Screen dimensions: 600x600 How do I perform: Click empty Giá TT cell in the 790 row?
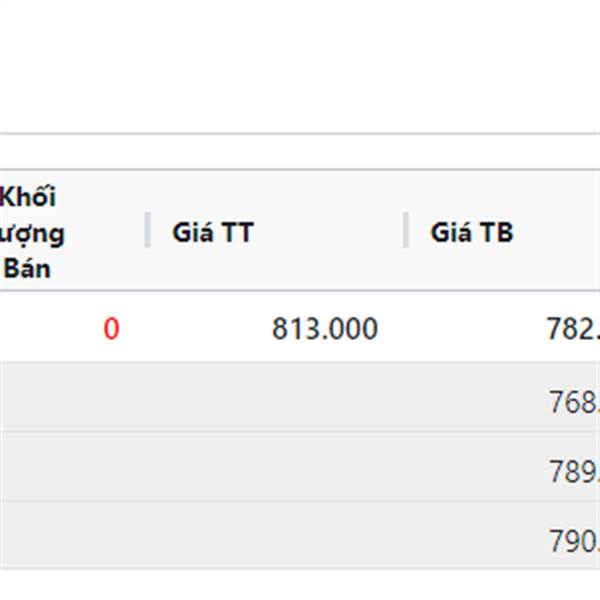[277, 536]
